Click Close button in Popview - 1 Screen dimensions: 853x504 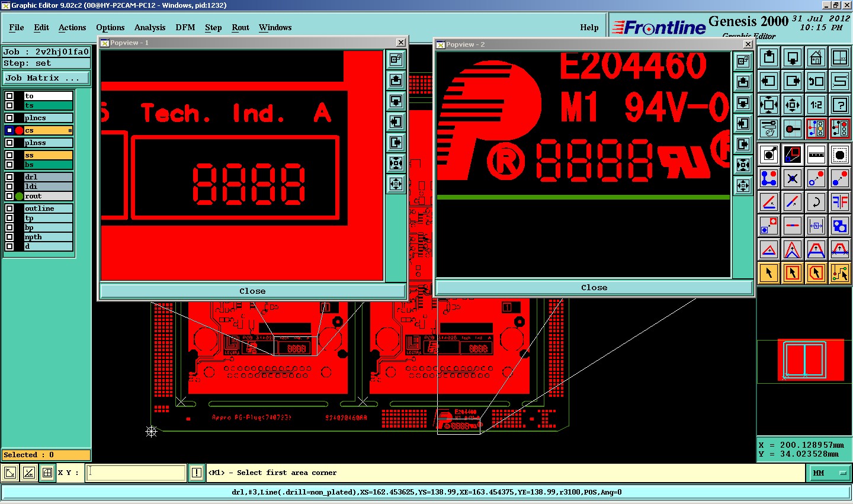pyautogui.click(x=252, y=291)
